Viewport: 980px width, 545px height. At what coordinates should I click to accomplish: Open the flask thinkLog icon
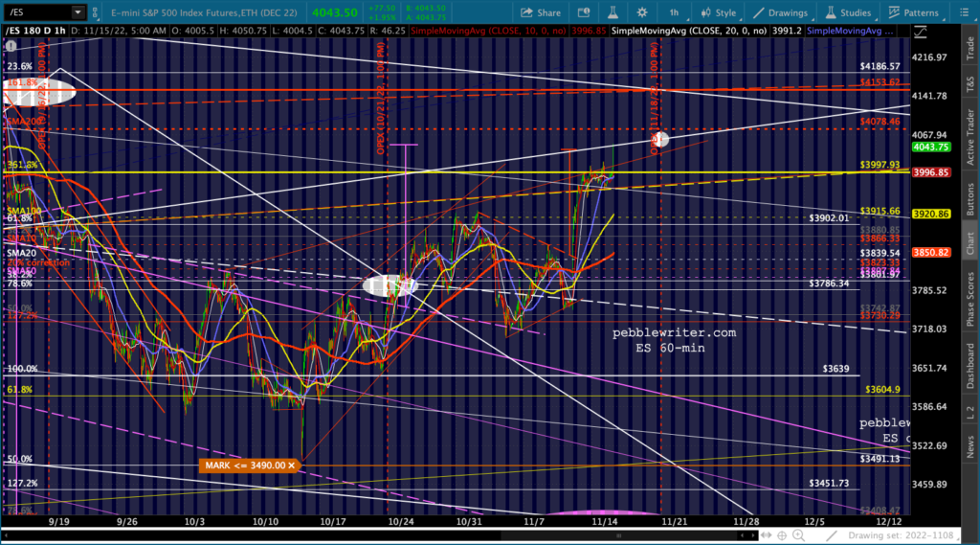(612, 12)
